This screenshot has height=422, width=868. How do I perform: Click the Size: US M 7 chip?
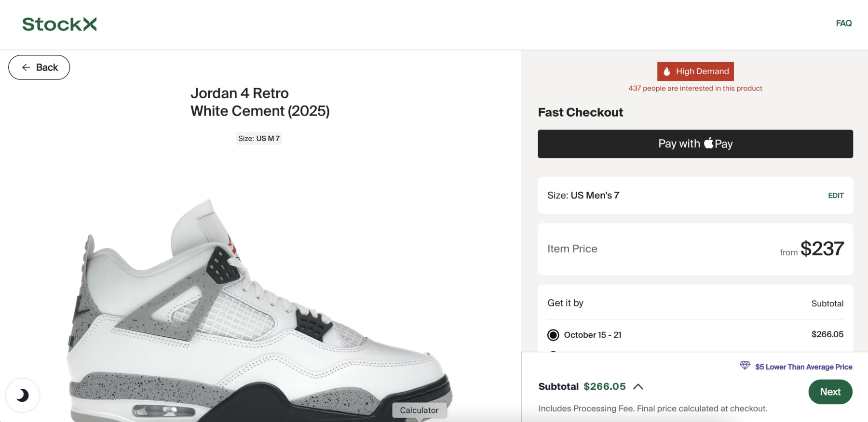259,138
